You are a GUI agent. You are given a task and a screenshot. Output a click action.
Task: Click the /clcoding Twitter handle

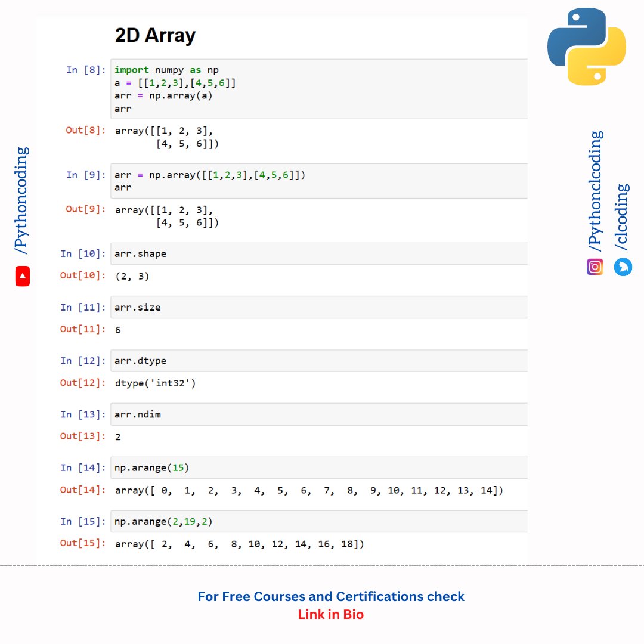tap(622, 217)
